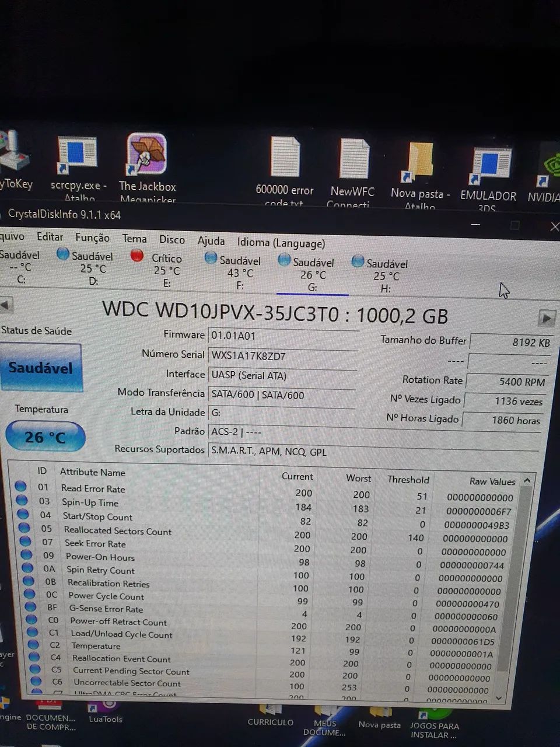Select the LuaTools desktop icon

point(106,712)
